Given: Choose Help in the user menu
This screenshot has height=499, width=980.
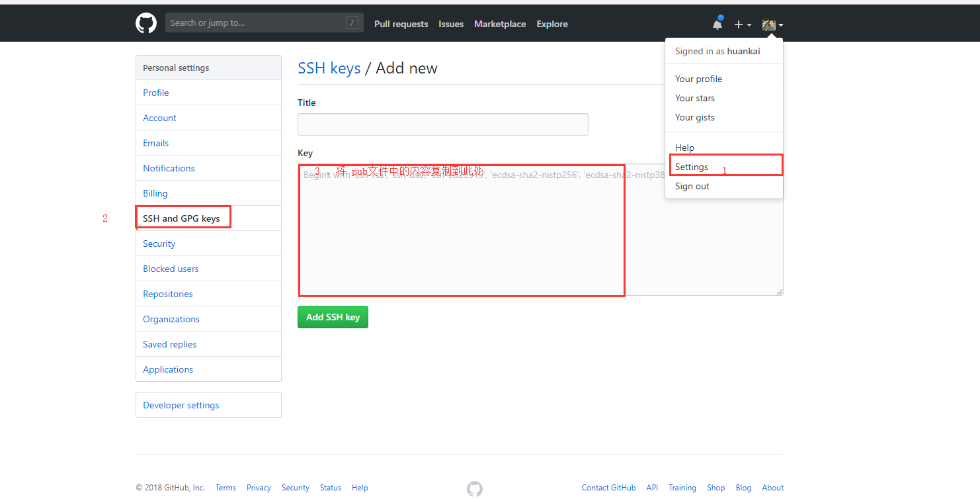Looking at the screenshot, I should click(724, 148).
